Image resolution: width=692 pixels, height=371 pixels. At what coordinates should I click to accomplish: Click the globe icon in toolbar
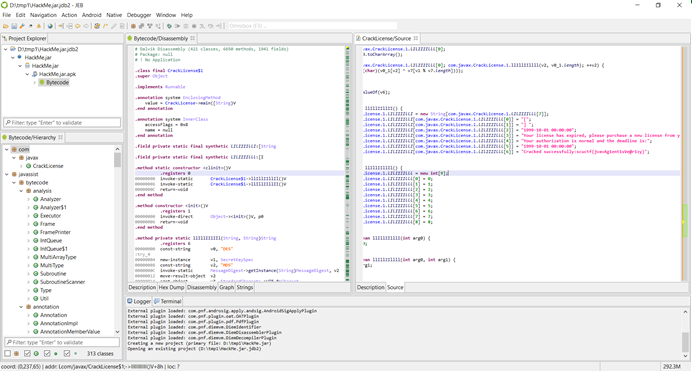point(50,26)
